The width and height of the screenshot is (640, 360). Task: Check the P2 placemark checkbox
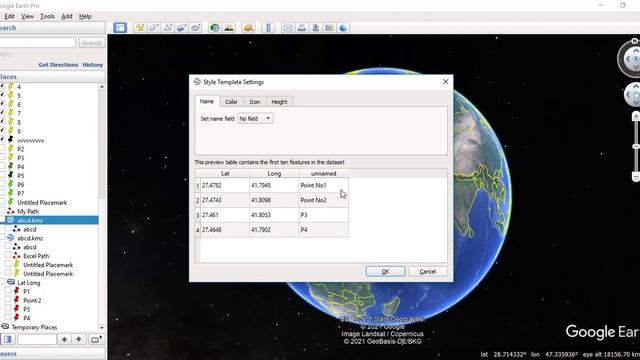[2, 149]
